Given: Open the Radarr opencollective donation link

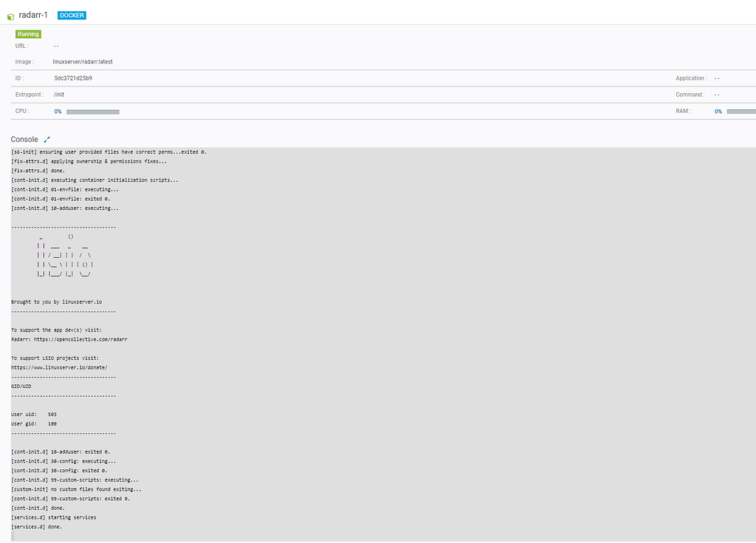Looking at the screenshot, I should point(83,339).
